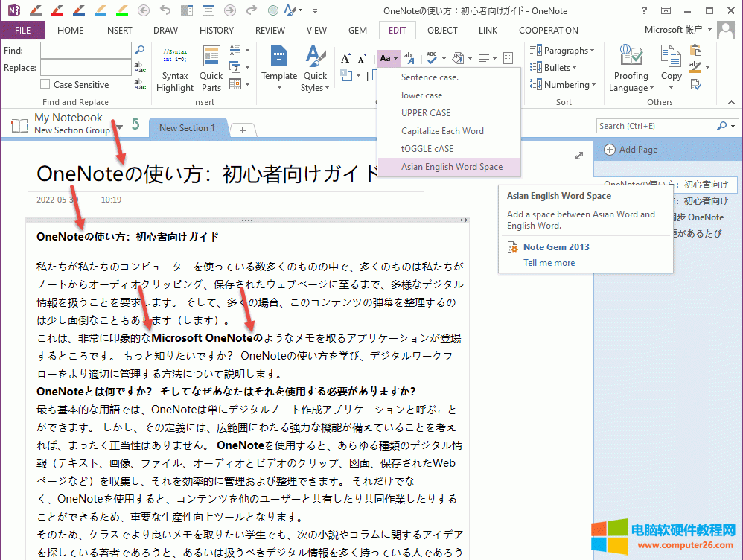
Task: Click the Tell me more link
Action: [x=549, y=263]
